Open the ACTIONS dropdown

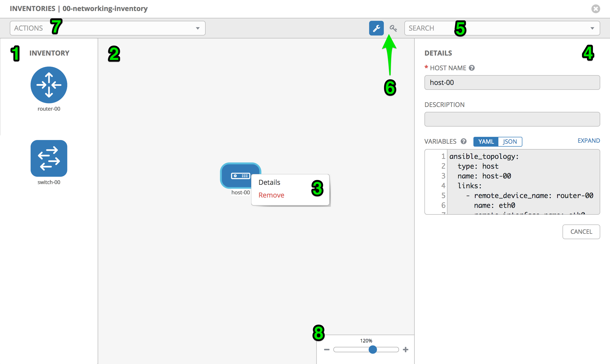point(107,28)
